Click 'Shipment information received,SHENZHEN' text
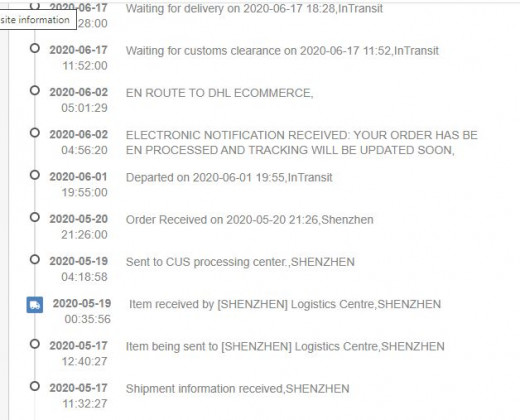 pyautogui.click(x=237, y=389)
